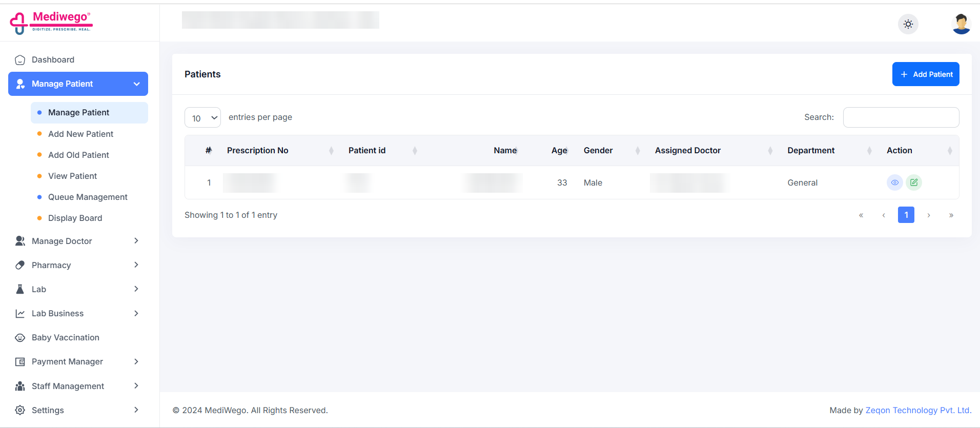Open the entries per page dropdown
The height and width of the screenshot is (428, 980).
(202, 117)
